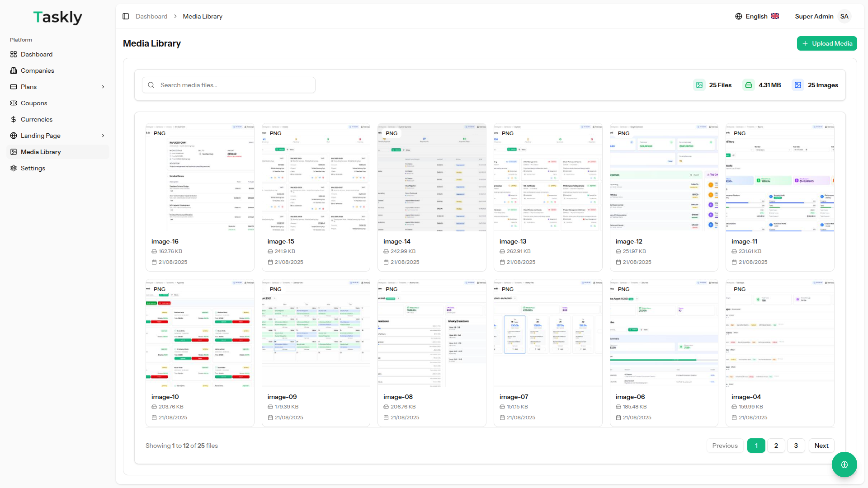This screenshot has width=868, height=488.
Task: Click the green floating round button
Action: click(844, 464)
